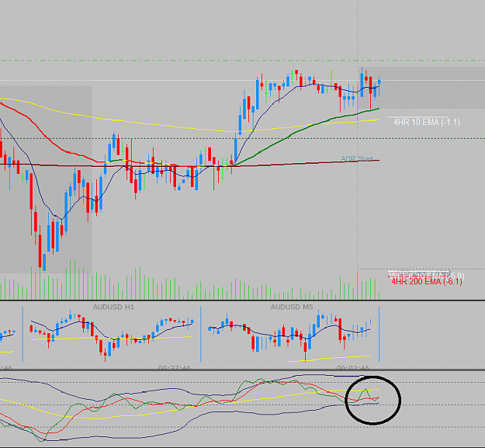Select the "4HR 10 EMA (-1.1)" label

pos(427,122)
